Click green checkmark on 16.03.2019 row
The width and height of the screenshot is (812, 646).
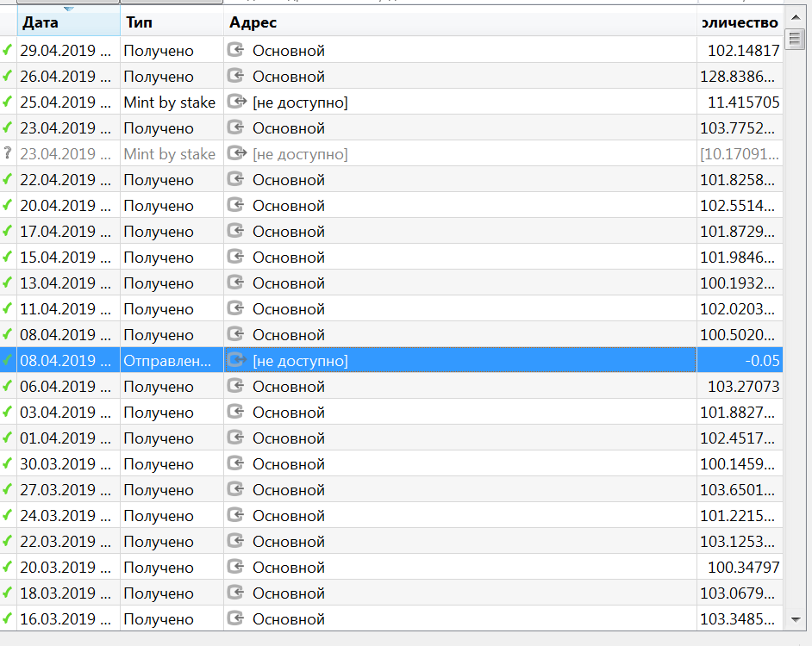click(x=7, y=618)
